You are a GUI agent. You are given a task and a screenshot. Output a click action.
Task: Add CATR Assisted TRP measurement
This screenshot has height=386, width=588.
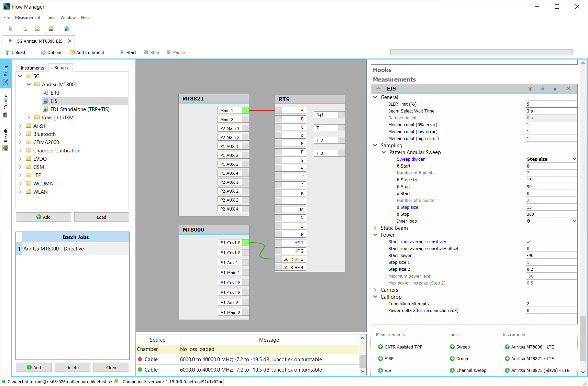click(400, 347)
